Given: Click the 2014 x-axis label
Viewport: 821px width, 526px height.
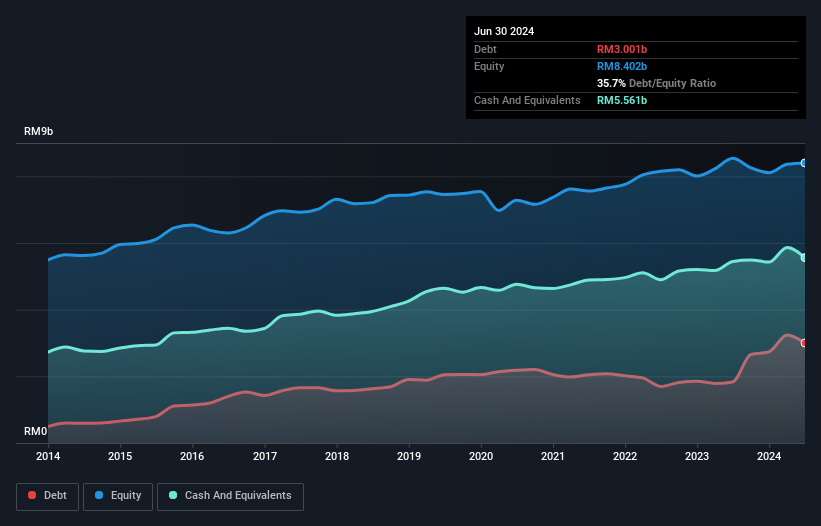Looking at the screenshot, I should tap(48, 456).
